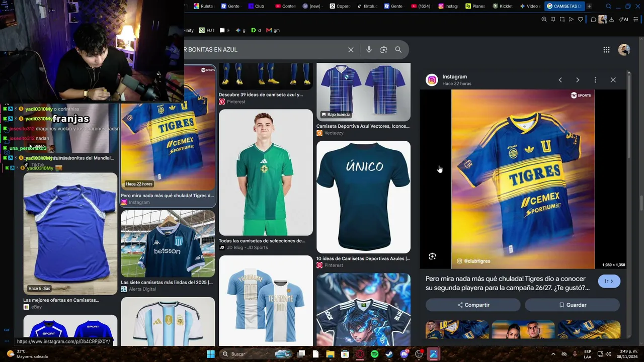This screenshot has height=362, width=644.
Task: Open 'Camiseta Deportiva Azul Vectores' Vecteezy title
Action: [363, 126]
